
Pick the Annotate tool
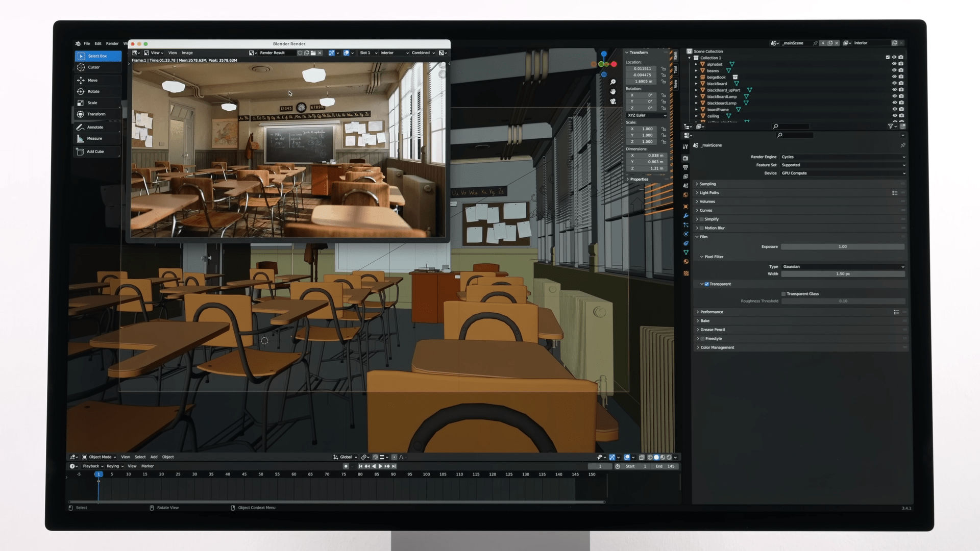(95, 127)
